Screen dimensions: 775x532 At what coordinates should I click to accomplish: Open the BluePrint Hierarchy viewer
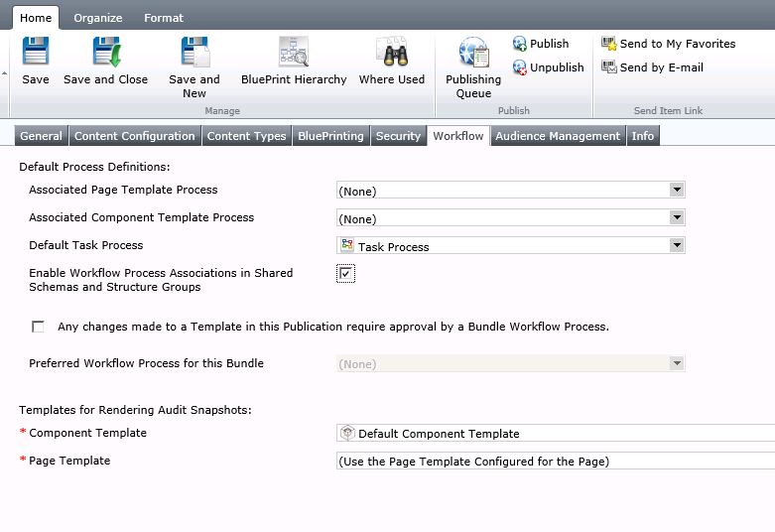[294, 53]
